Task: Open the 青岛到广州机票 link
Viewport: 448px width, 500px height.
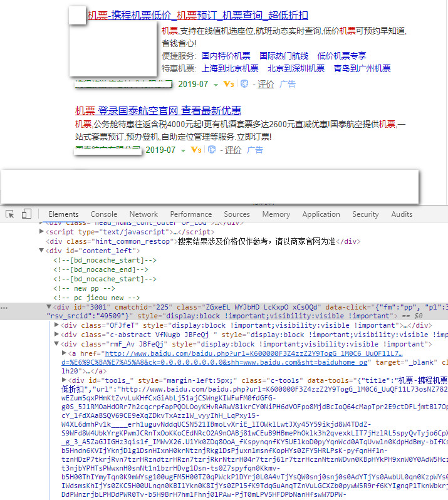Action: (362, 68)
